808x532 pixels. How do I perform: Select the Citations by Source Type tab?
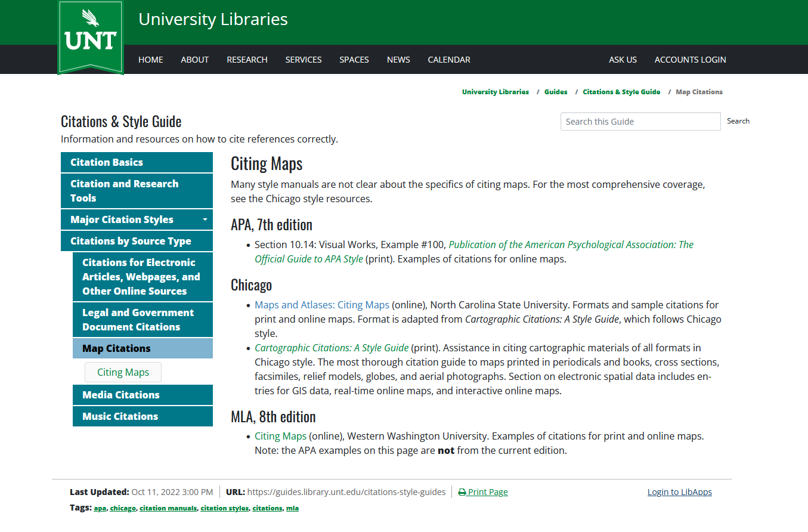(137, 241)
